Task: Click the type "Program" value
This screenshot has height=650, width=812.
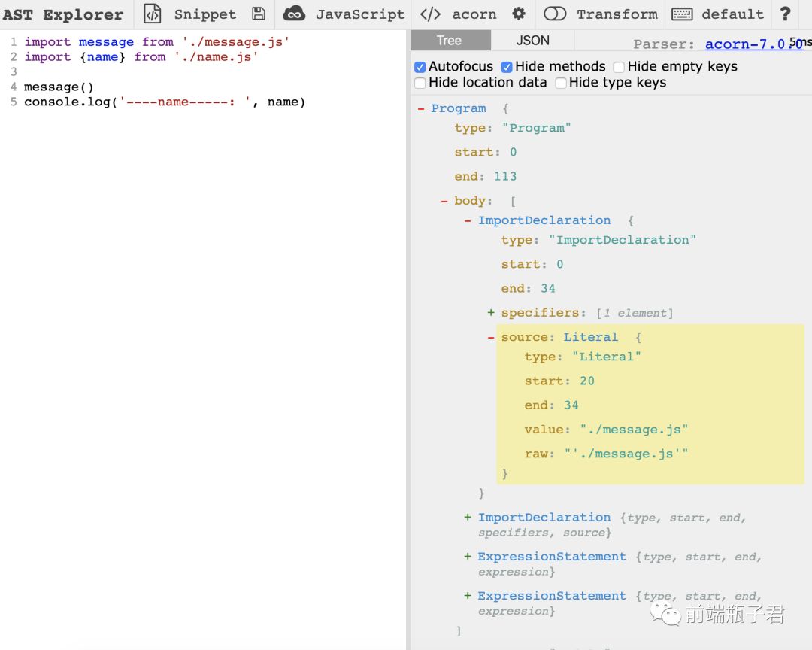Action: (537, 128)
